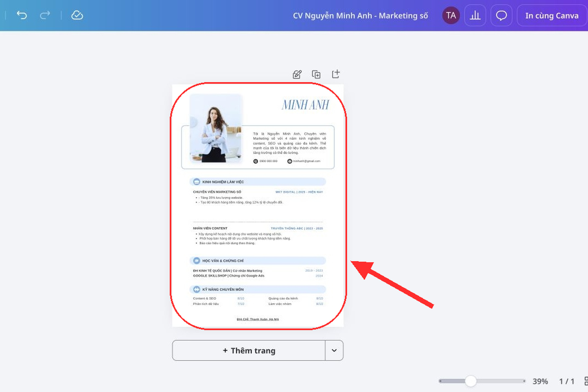Click the skills icon beside KỸ NĂNG

(x=197, y=289)
